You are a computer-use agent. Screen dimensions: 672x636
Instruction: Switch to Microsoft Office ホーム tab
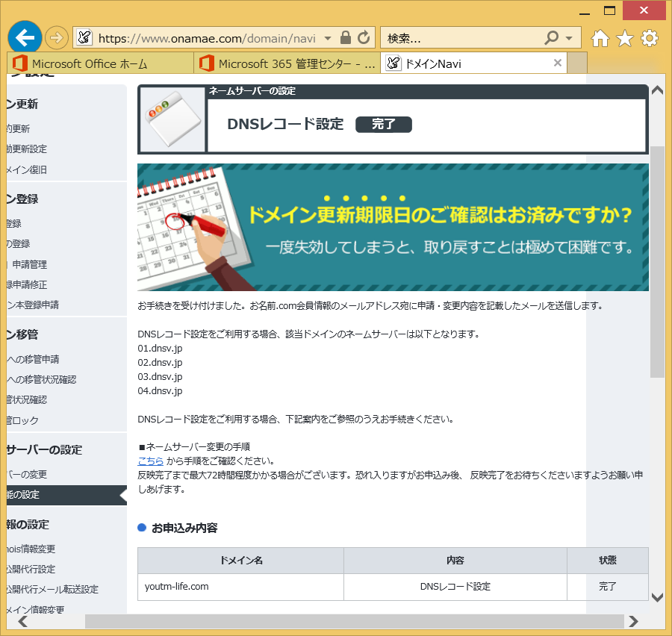100,63
